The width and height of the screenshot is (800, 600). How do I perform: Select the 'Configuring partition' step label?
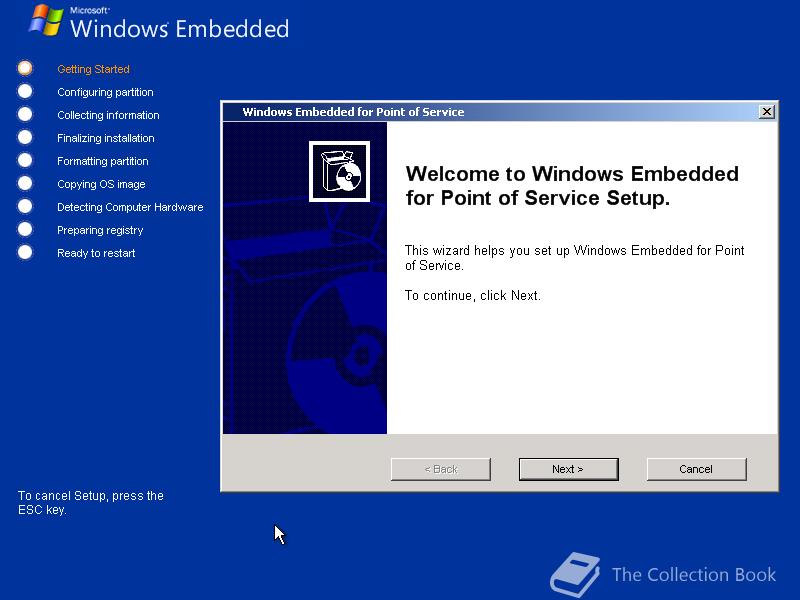coord(105,92)
